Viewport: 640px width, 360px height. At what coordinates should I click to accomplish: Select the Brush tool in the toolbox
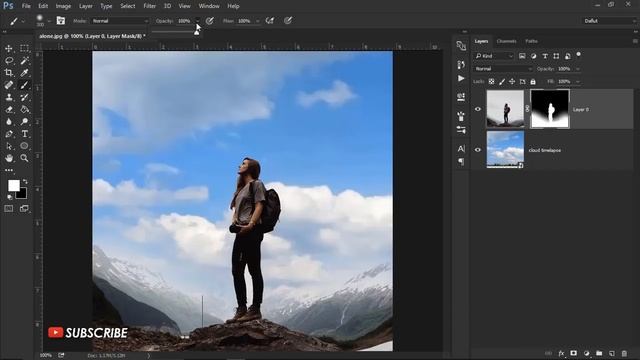pos(24,85)
